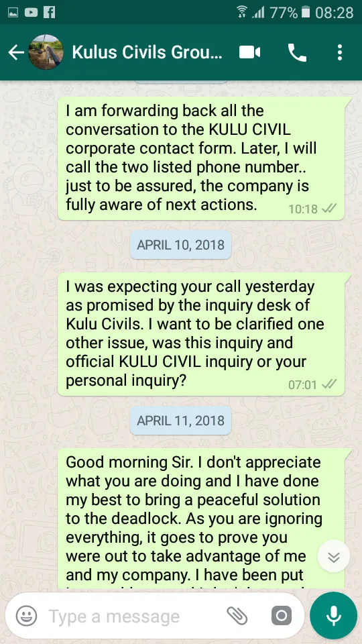
Task: Open the three-dot more options menu
Action: point(339,52)
